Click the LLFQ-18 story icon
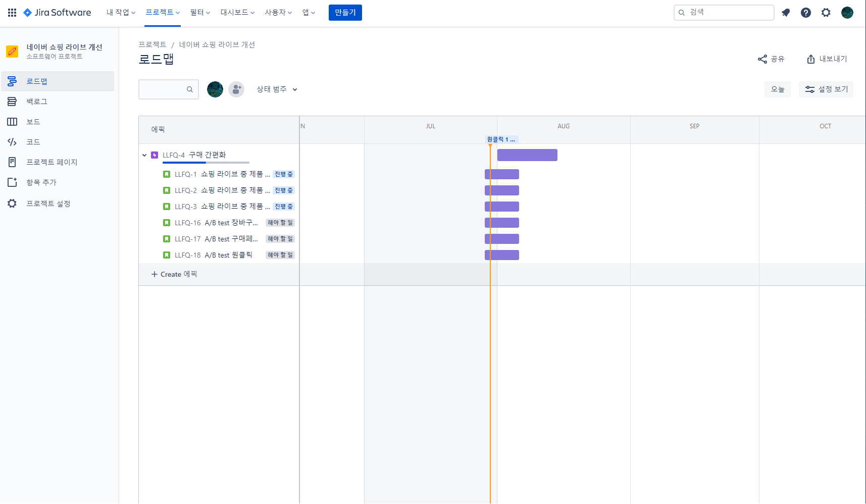Screen dimensions: 866x504 click(x=167, y=255)
